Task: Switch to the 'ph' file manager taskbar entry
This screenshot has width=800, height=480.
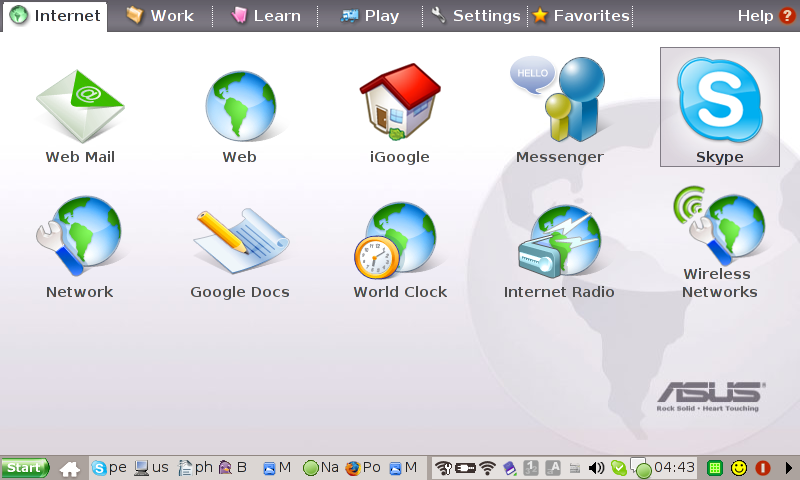Action: pos(195,468)
